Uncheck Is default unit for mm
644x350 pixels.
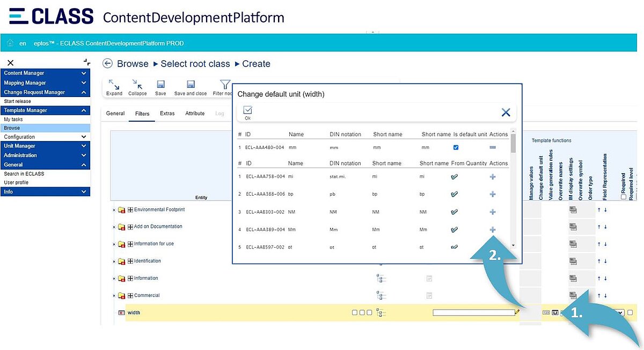click(456, 147)
